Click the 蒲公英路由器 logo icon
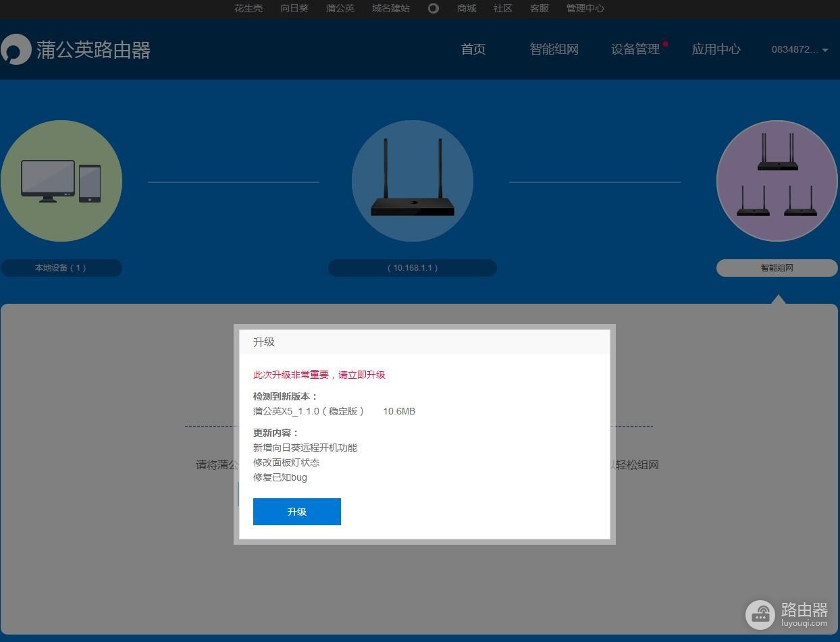 [x=16, y=49]
